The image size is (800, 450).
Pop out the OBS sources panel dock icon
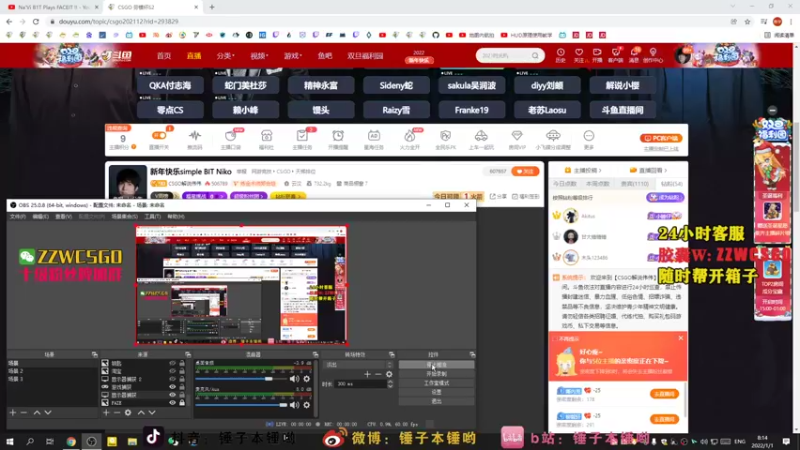point(188,355)
